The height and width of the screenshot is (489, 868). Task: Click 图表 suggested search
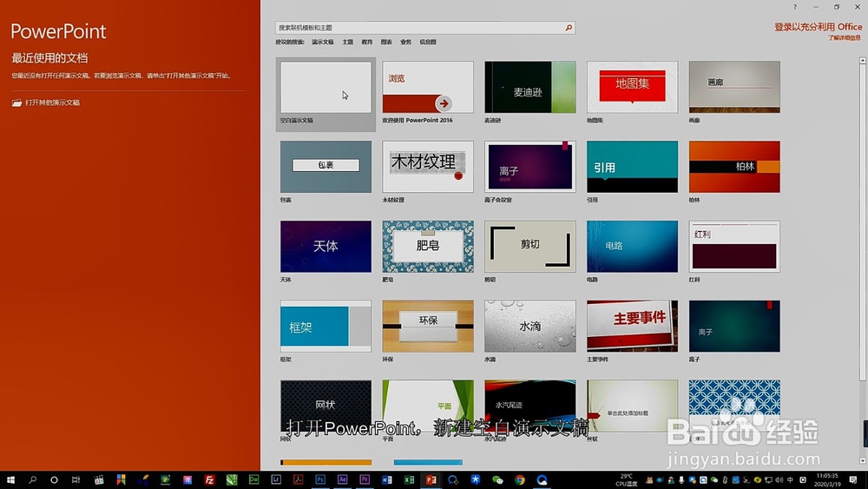pos(386,42)
